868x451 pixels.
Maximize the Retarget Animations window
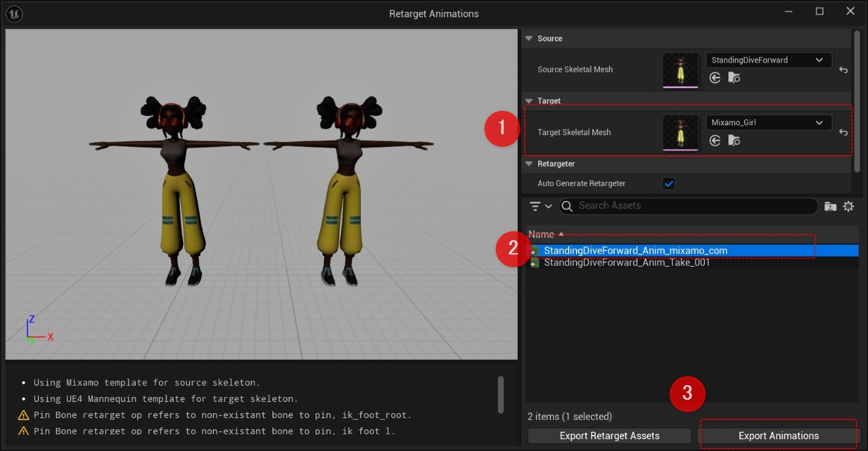click(820, 11)
